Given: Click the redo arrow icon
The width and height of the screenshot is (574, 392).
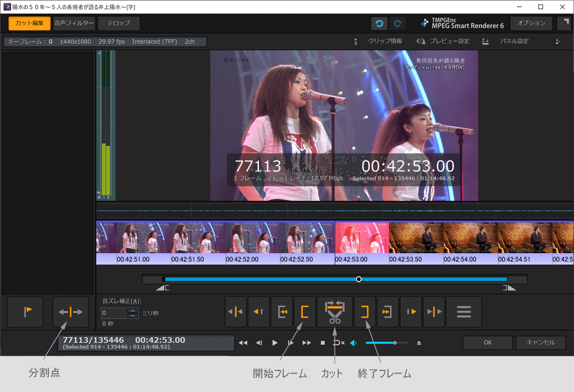Looking at the screenshot, I should click(397, 23).
